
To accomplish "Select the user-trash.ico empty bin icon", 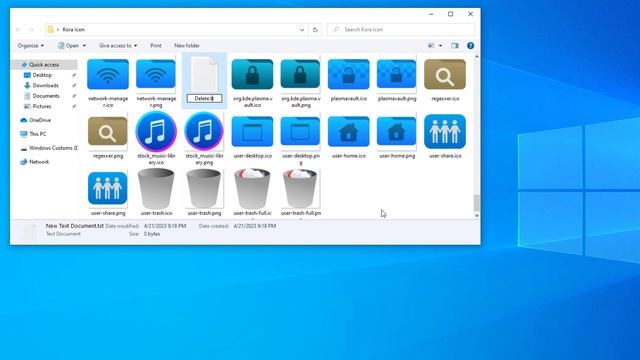I will coord(156,188).
